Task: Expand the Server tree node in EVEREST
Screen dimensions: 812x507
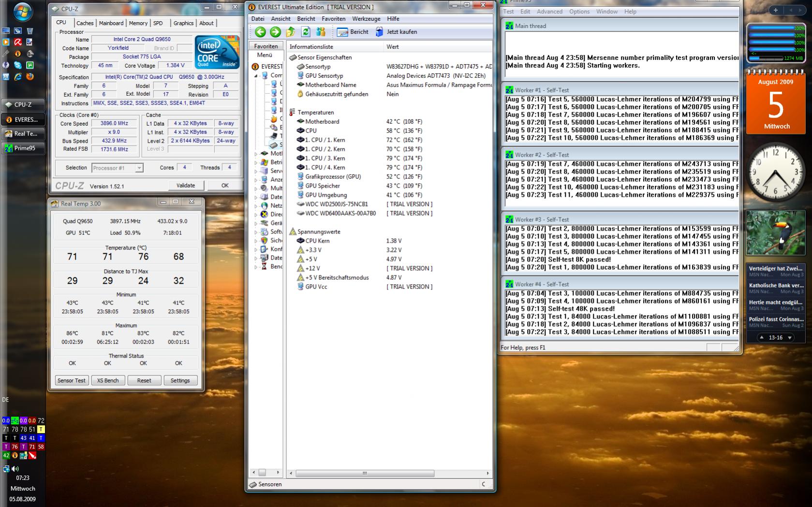Action: point(256,171)
